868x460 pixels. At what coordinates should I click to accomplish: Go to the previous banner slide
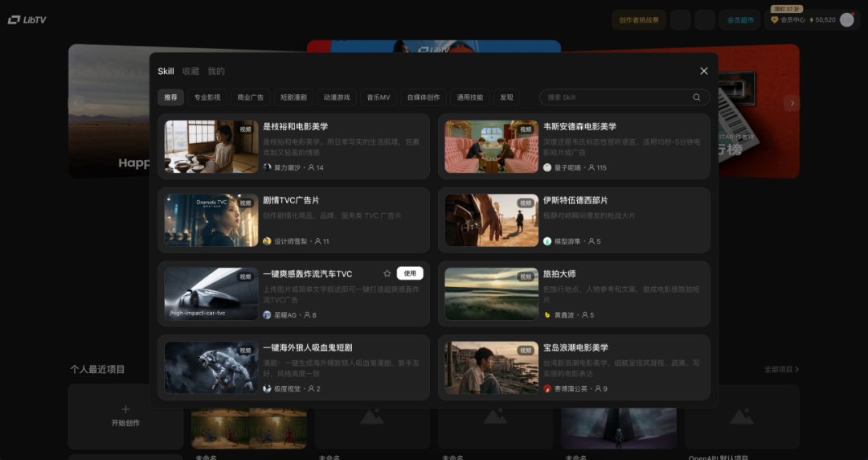[76, 103]
